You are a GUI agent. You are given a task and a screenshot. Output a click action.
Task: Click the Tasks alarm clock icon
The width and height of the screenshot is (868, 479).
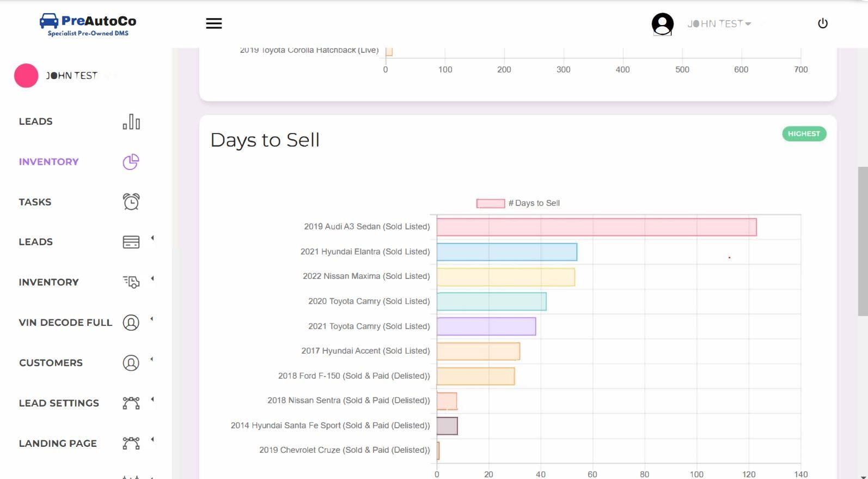pos(131,202)
